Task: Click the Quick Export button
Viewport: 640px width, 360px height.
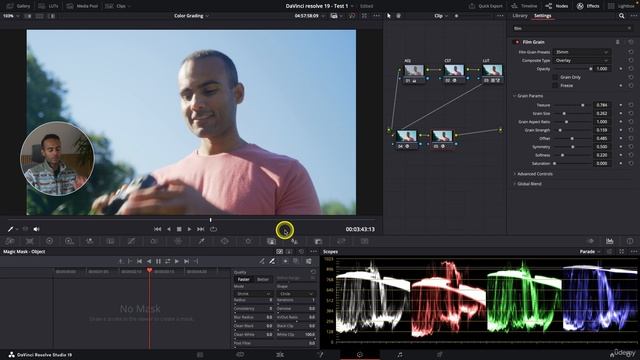Action: pos(486,6)
